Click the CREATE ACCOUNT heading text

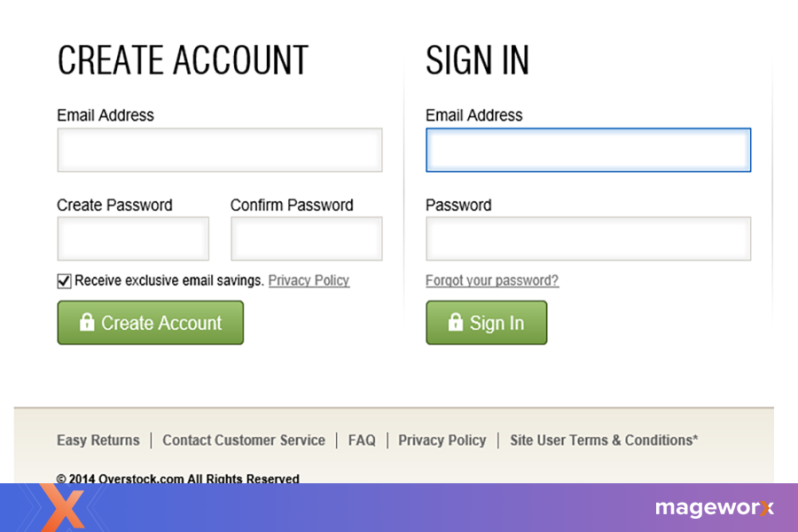click(x=183, y=60)
